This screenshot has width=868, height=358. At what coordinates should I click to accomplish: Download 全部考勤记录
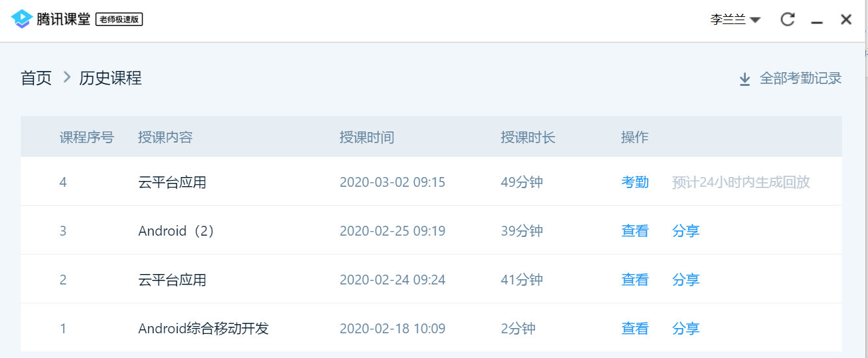click(x=800, y=79)
